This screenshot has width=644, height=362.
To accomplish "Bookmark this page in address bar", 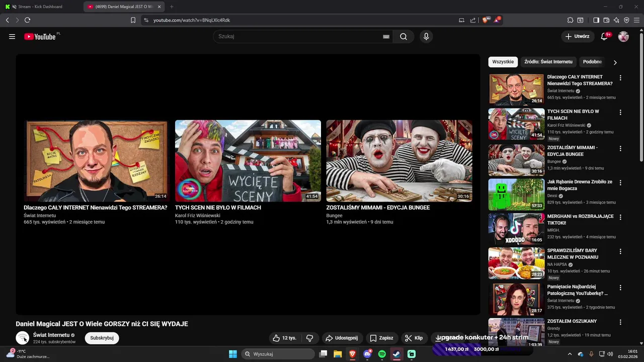I will click(133, 20).
